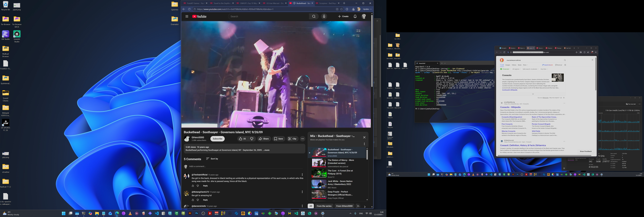Start YouTube voice search with the microphone
644x217 pixels.
coord(324,16)
